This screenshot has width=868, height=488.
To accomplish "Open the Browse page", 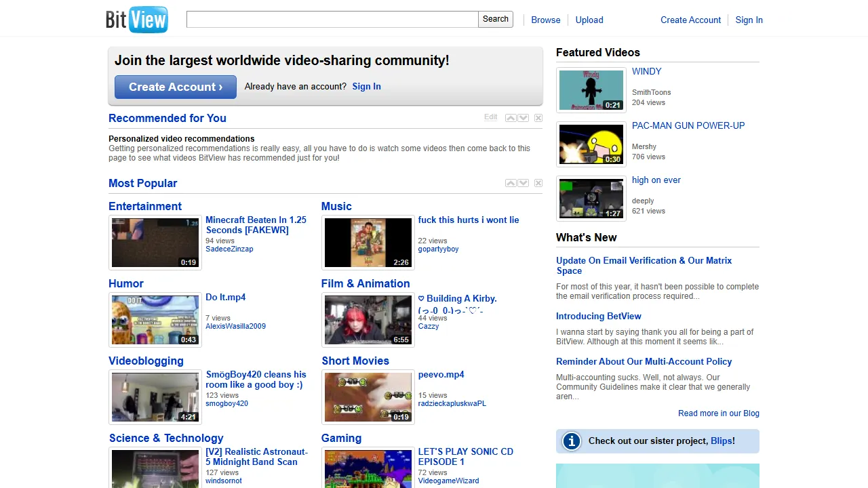I will tap(545, 20).
